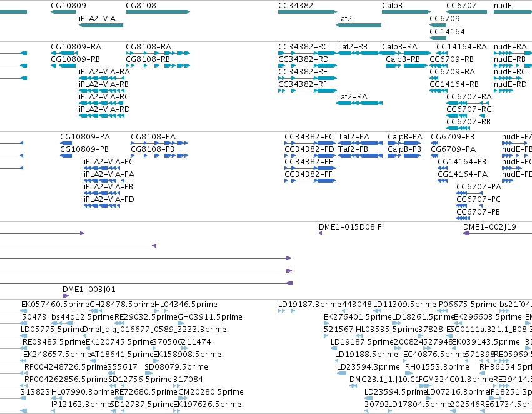The width and height of the screenshot is (532, 414).
Task: Click EST RH01553.3prime
Action: [437, 367]
